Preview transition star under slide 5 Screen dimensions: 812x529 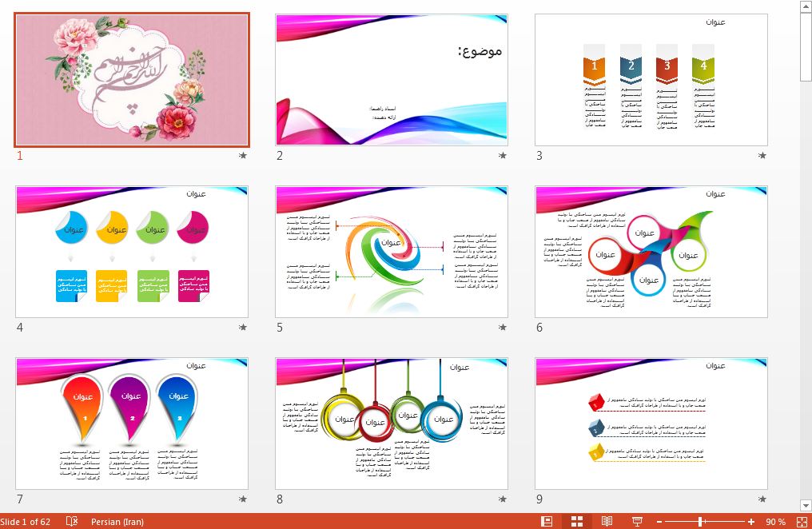(x=503, y=328)
